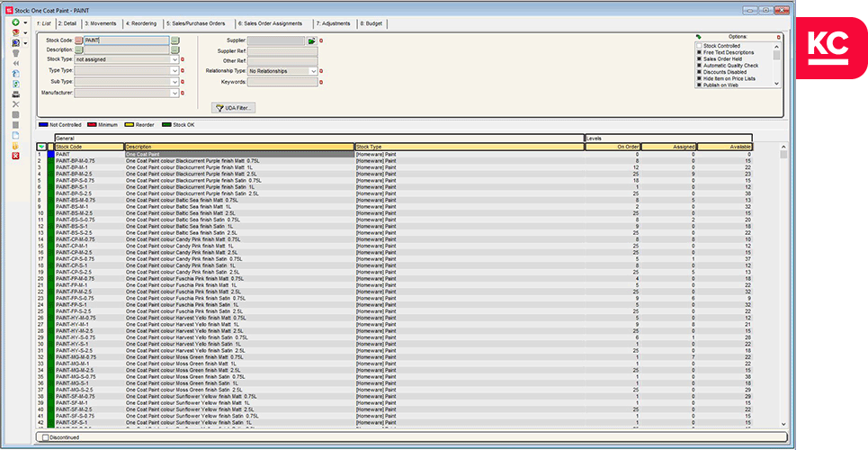Sort by the On Order column header
Viewport: 868px width, 450px height.
(613, 147)
